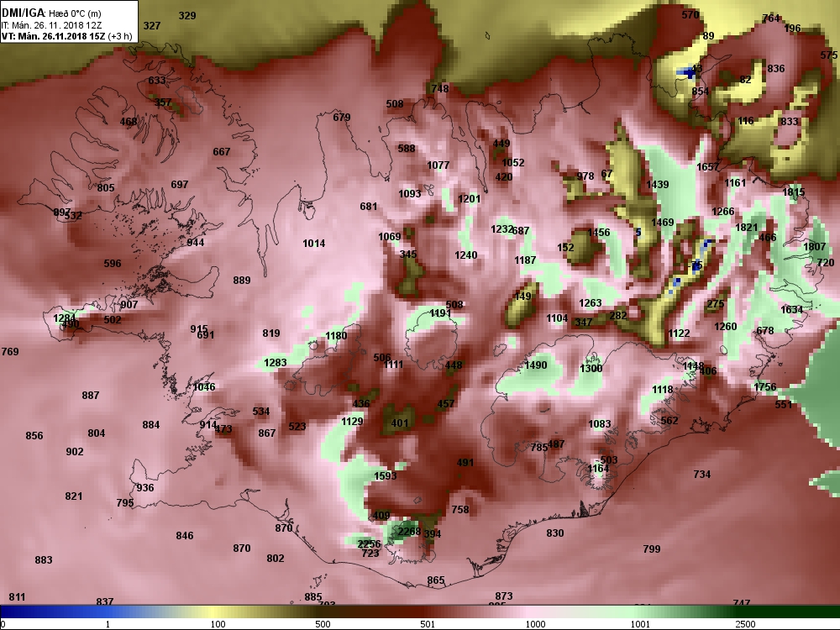Viewport: 840px width, 630px height.
Task: Click the map value 1083
Action: [x=600, y=423]
